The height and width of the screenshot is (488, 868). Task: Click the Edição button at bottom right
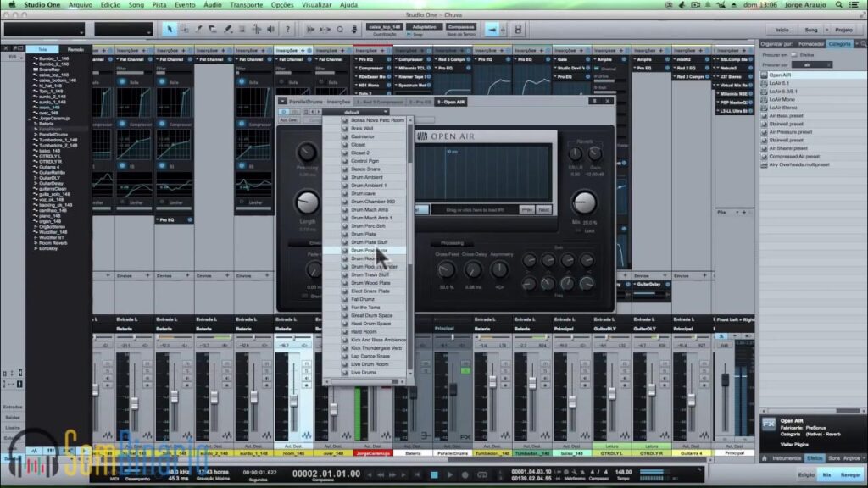pyautogui.click(x=807, y=474)
